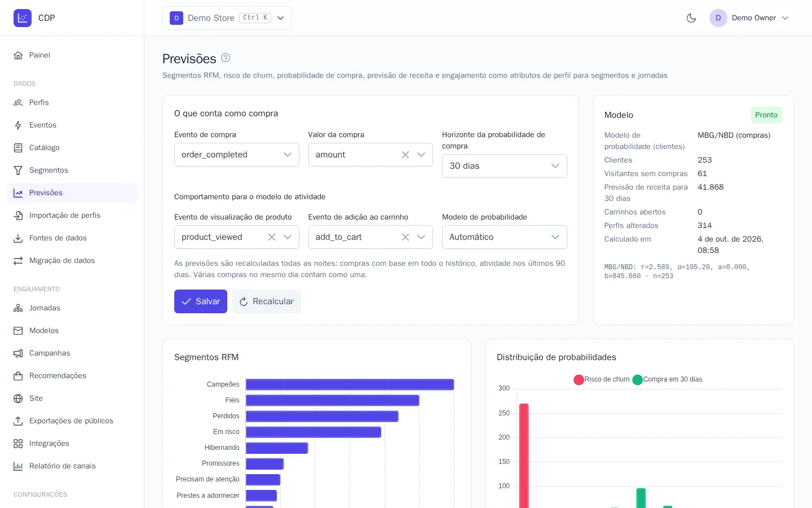Go to Previsões in sidebar

pyautogui.click(x=72, y=193)
